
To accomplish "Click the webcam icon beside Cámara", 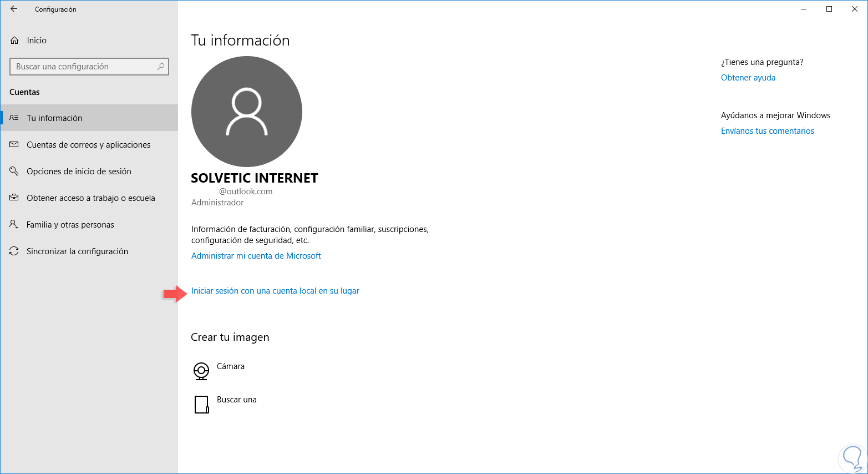I will pyautogui.click(x=201, y=371).
